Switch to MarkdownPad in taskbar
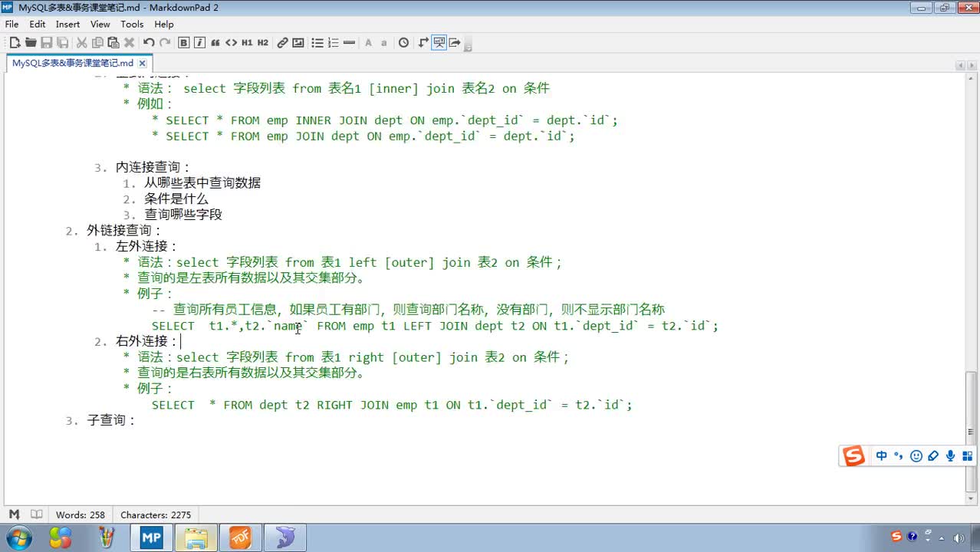The height and width of the screenshot is (552, 980). (x=151, y=538)
